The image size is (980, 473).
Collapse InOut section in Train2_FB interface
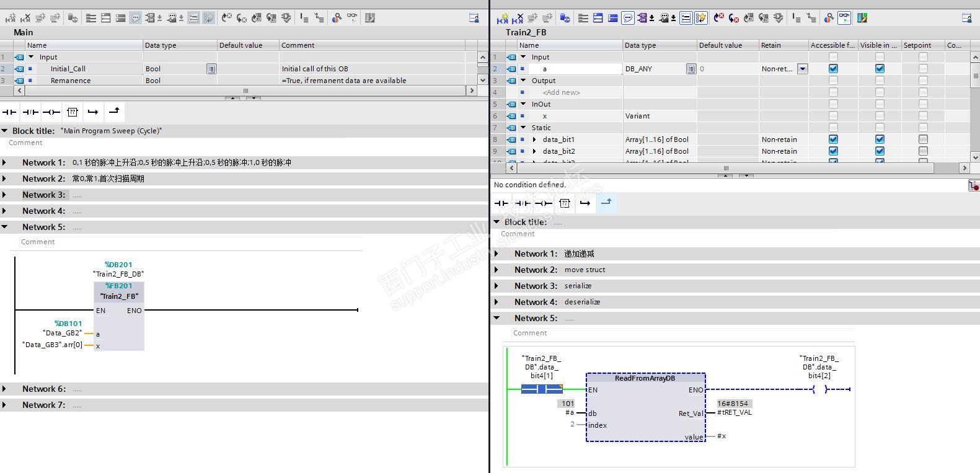point(524,104)
